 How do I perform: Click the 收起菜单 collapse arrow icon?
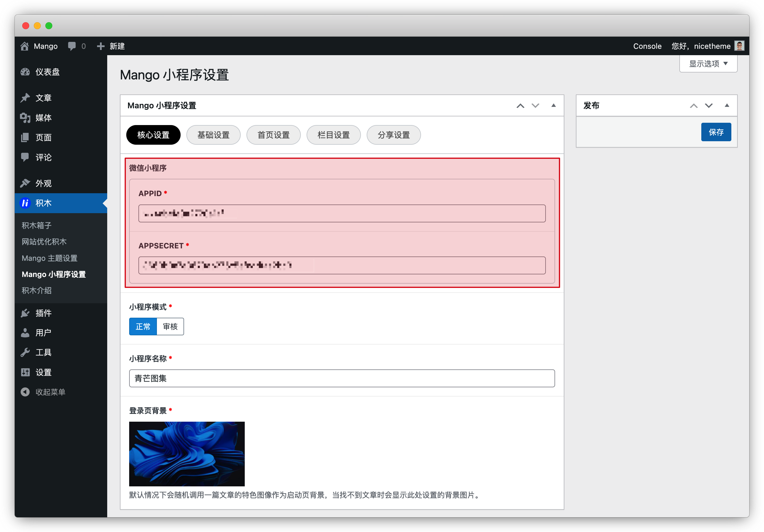click(25, 392)
